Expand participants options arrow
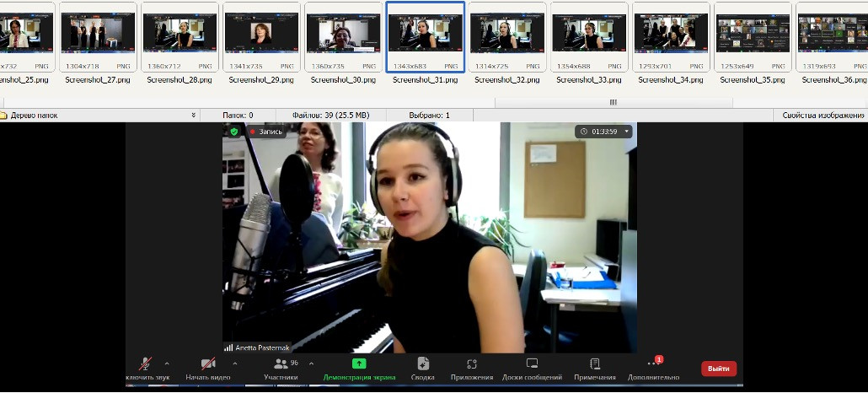Image resolution: width=868 pixels, height=393 pixels. (x=311, y=363)
